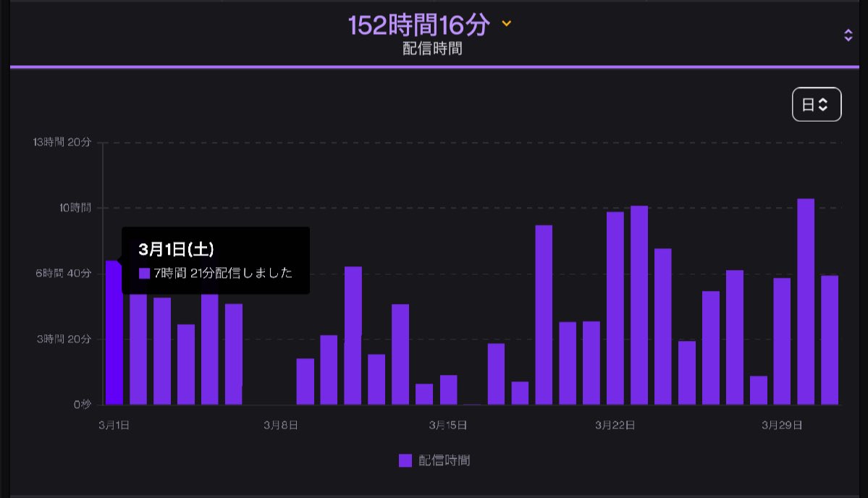Click the 3月29日 x-axis label

pyautogui.click(x=782, y=425)
